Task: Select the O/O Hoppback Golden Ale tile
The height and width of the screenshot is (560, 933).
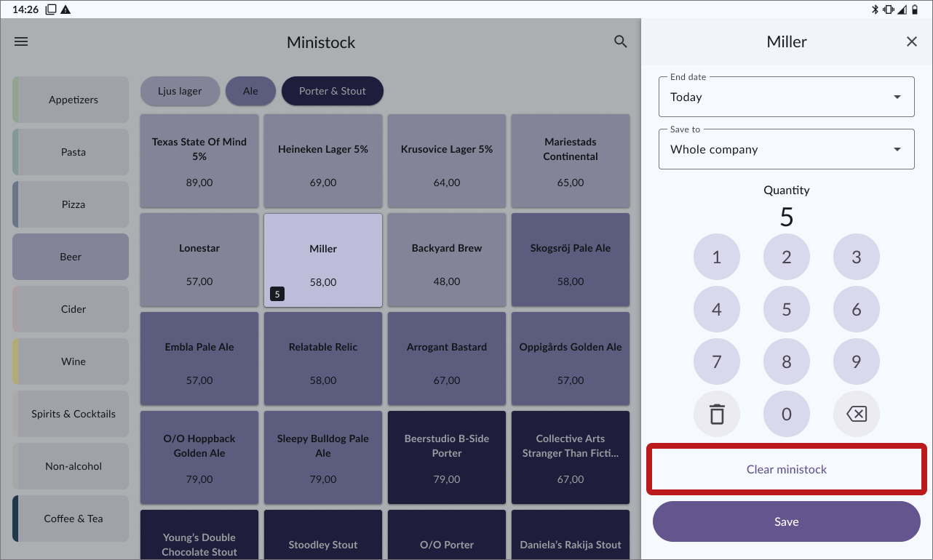Action: [x=199, y=457]
